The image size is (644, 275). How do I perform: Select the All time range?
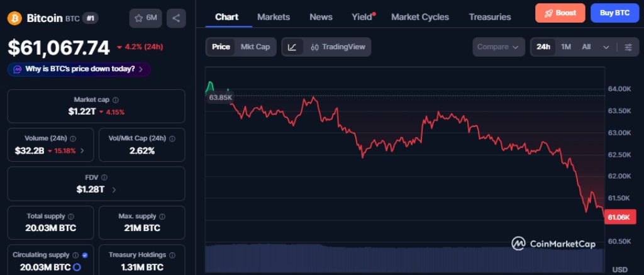point(586,47)
